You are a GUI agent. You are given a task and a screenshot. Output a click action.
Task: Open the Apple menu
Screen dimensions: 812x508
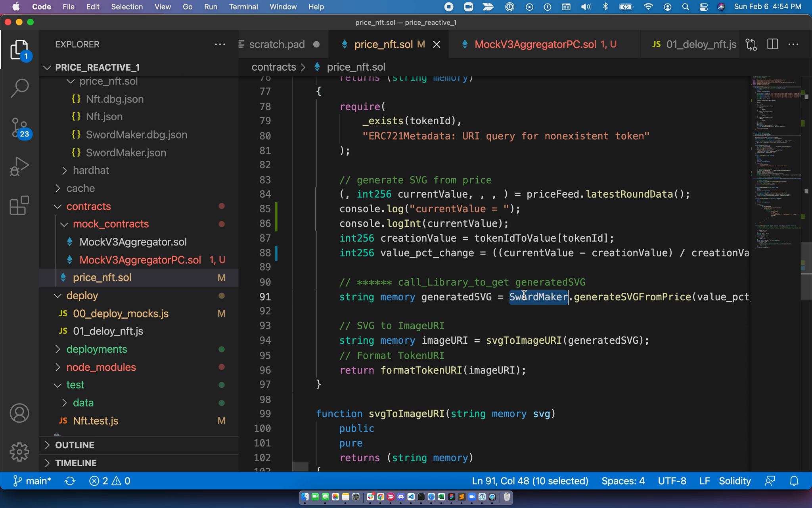tap(16, 7)
